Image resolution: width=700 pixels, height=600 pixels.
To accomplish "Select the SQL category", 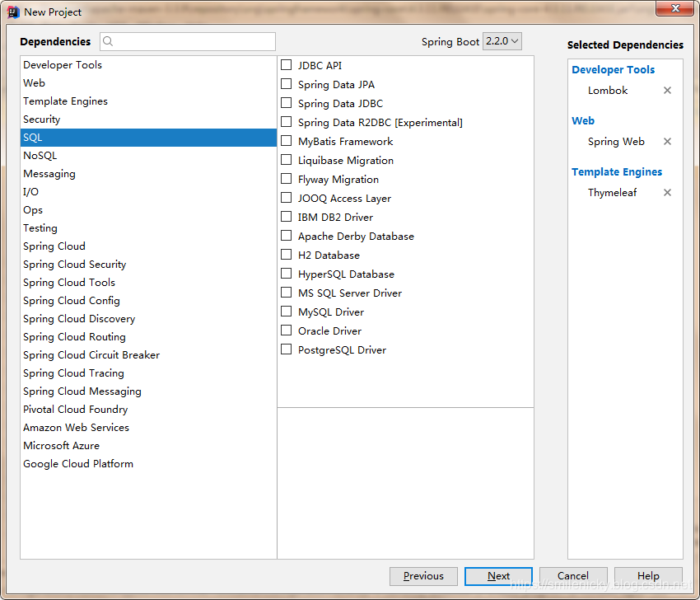I will coord(148,138).
